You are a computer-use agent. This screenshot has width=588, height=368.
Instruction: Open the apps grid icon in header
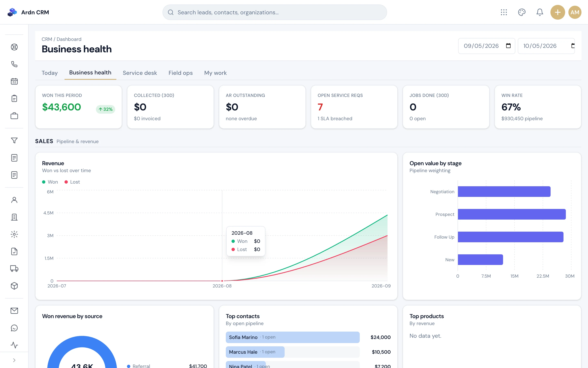point(504,12)
